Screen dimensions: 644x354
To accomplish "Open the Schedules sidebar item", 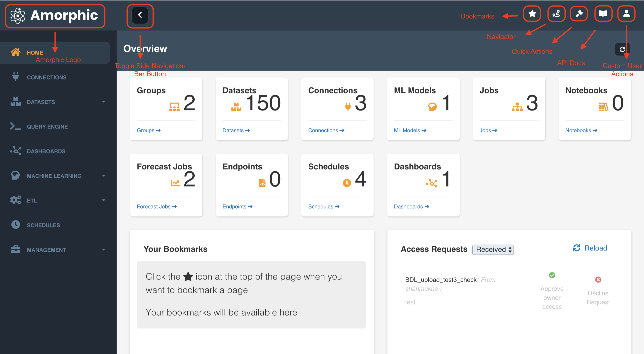I will (43, 225).
